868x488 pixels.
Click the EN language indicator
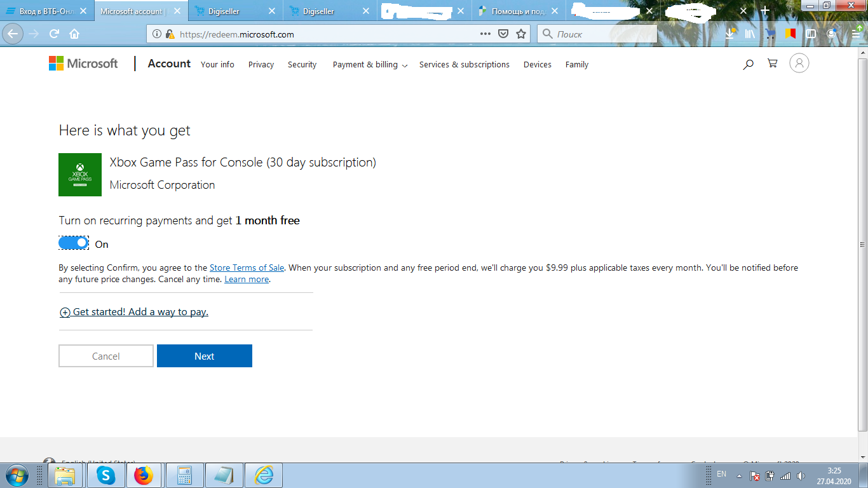(x=721, y=474)
